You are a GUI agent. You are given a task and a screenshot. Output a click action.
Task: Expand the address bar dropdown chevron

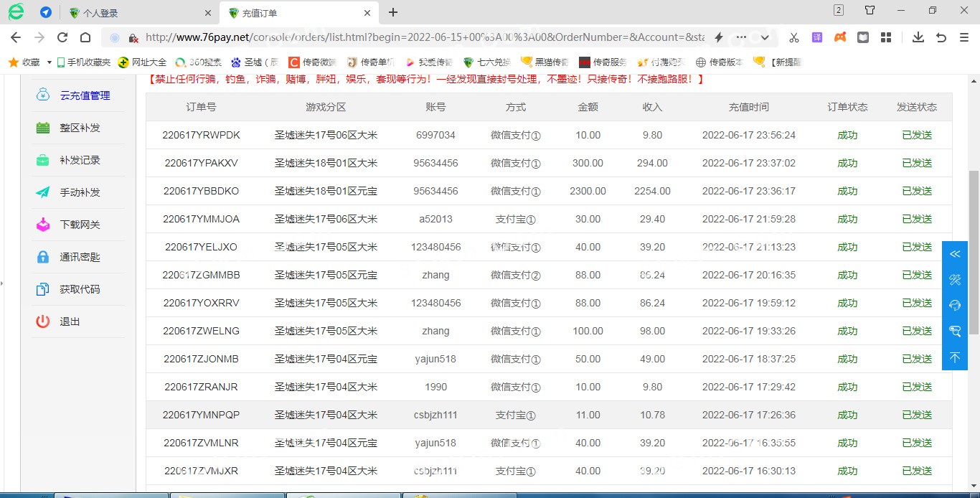point(765,37)
